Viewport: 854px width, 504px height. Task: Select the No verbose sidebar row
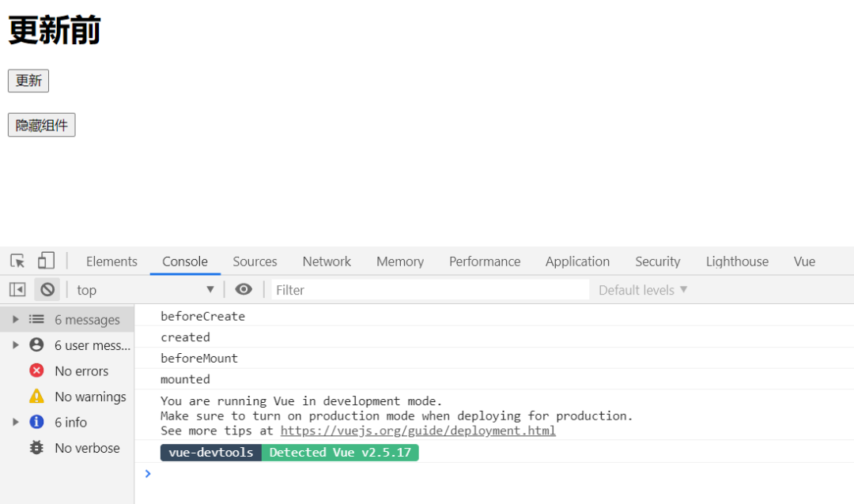(x=67, y=447)
